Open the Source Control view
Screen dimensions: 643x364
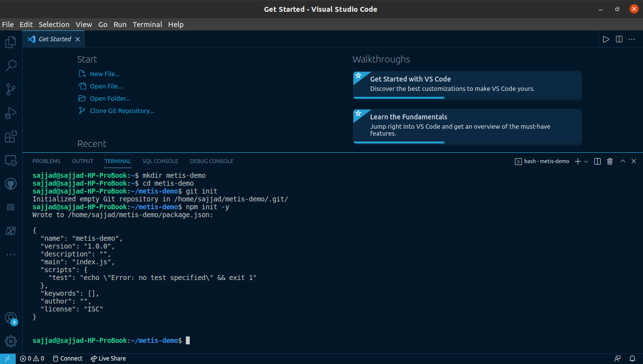(11, 89)
